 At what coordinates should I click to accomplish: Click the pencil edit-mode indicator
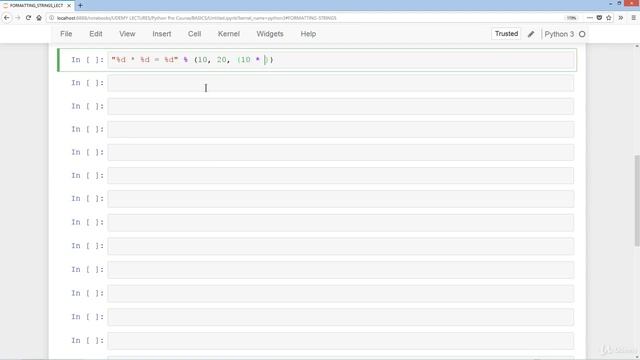pyautogui.click(x=531, y=34)
